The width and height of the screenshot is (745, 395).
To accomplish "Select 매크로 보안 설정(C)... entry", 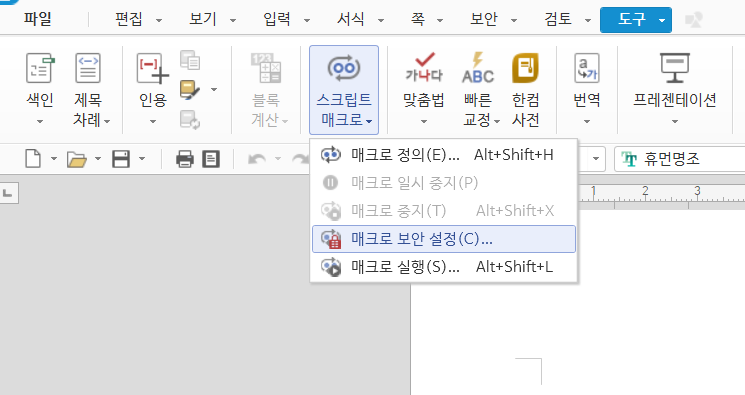I will click(444, 239).
